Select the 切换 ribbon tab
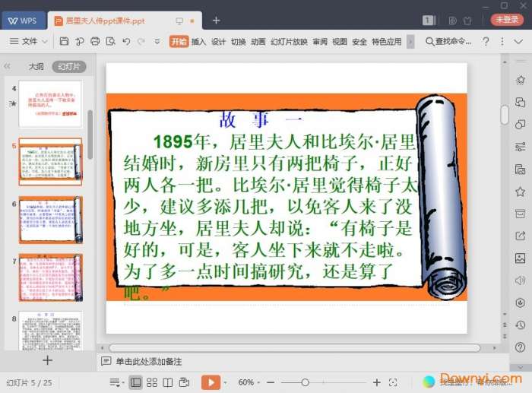This screenshot has height=393, width=532. [238, 41]
